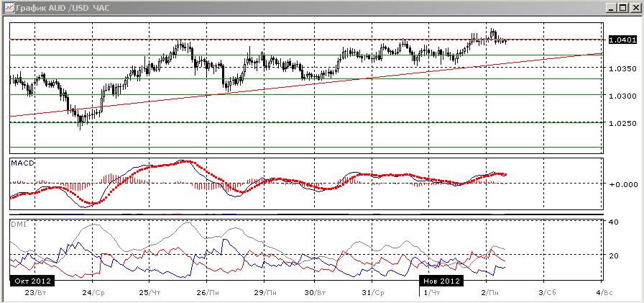Click the MACD +0.000 zero level label

point(620,184)
